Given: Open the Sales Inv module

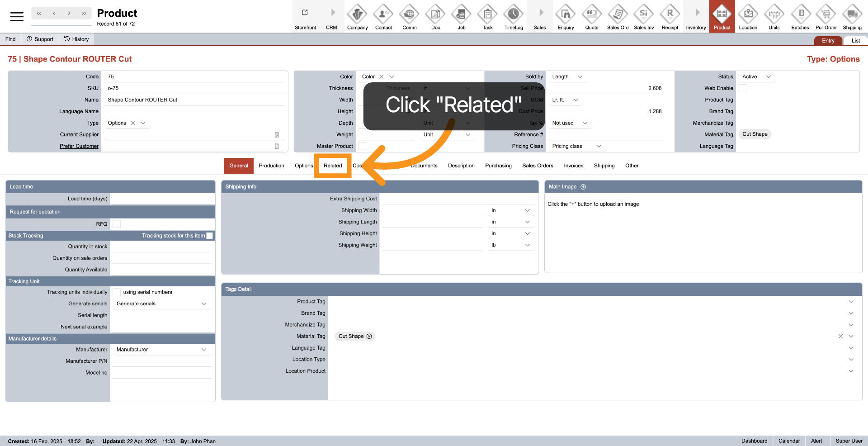Looking at the screenshot, I should [x=643, y=14].
